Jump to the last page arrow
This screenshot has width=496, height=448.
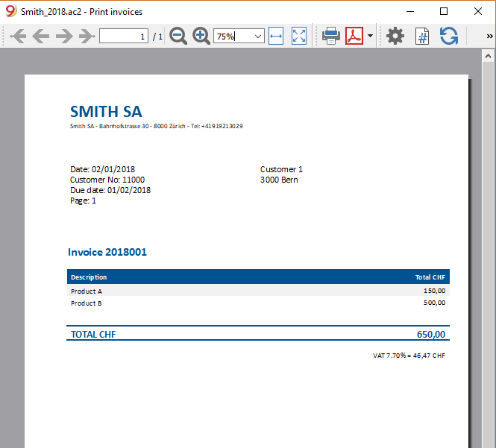87,36
